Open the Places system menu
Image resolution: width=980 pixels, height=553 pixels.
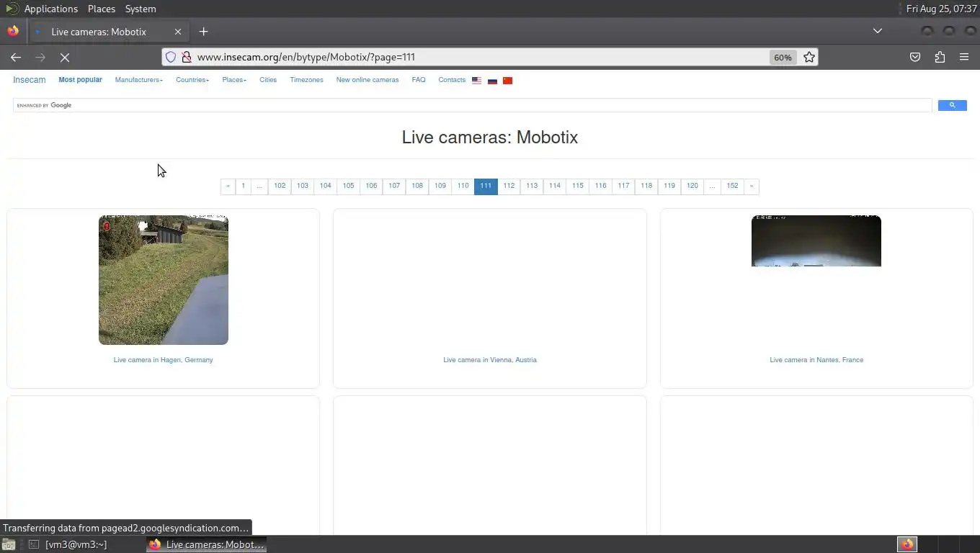pyautogui.click(x=102, y=9)
